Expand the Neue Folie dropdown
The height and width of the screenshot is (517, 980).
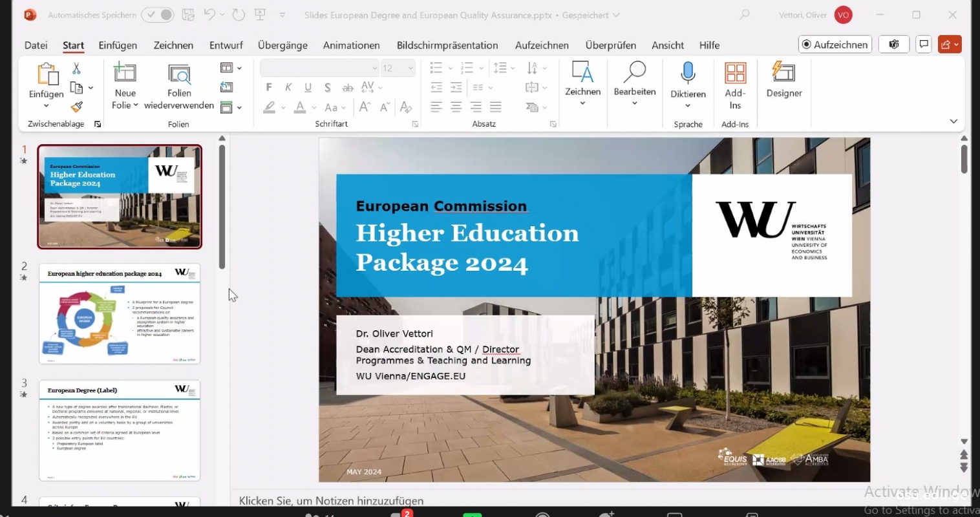tap(135, 105)
